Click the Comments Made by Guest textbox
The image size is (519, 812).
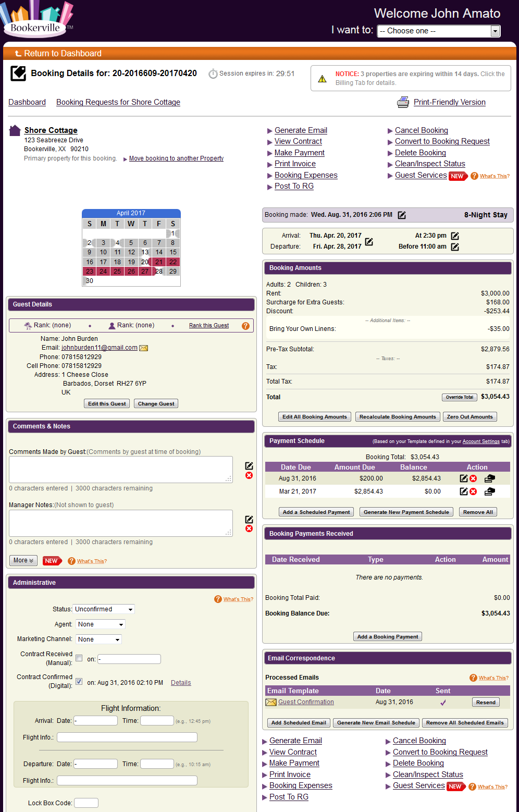[x=121, y=470]
